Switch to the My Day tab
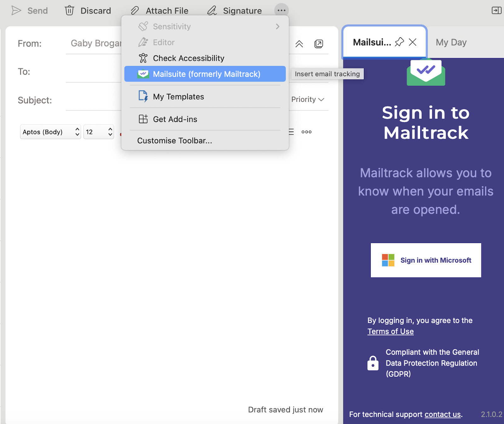The image size is (504, 424). [451, 42]
